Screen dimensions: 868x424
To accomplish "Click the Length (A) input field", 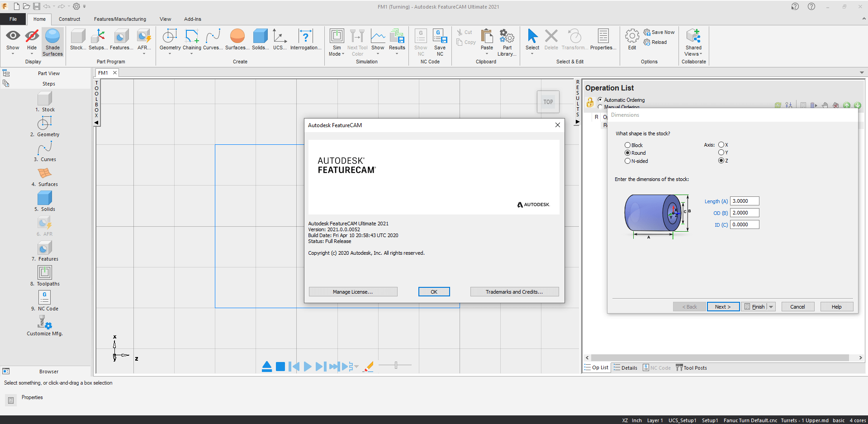I will tap(745, 201).
